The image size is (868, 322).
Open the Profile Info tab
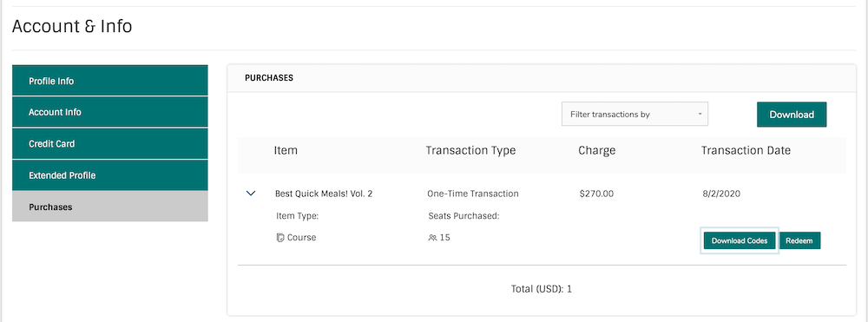[x=110, y=81]
